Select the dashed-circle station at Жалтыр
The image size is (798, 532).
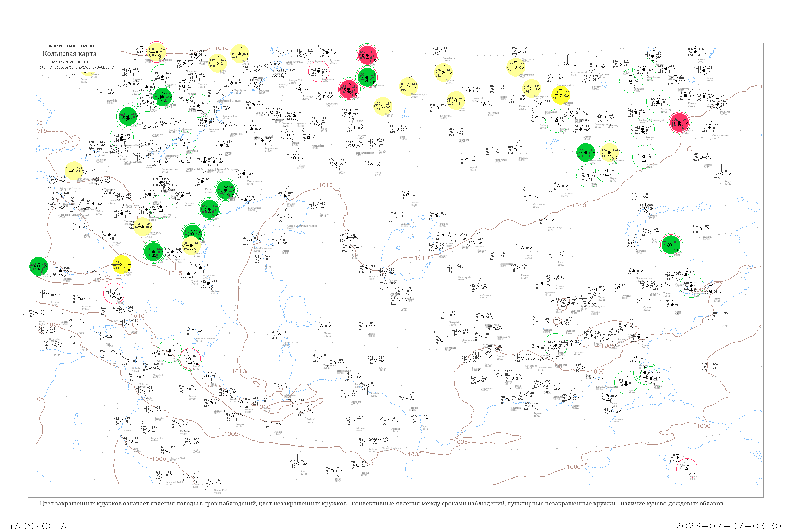(557, 121)
